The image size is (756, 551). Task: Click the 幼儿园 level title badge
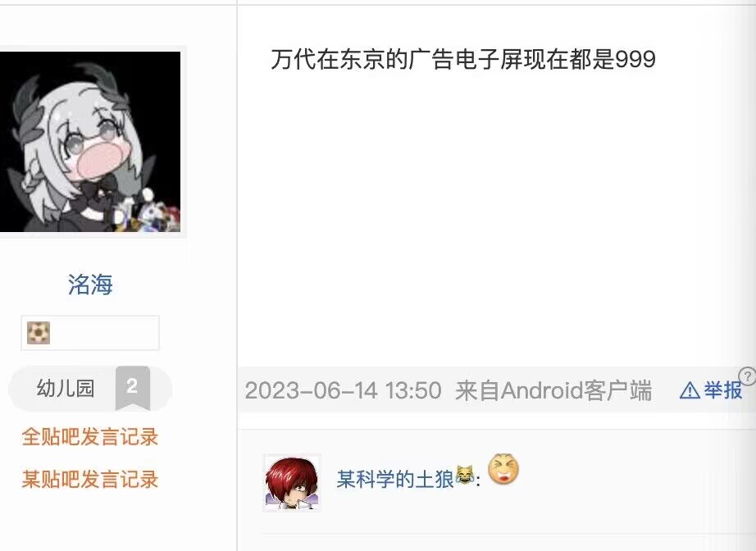(65, 388)
